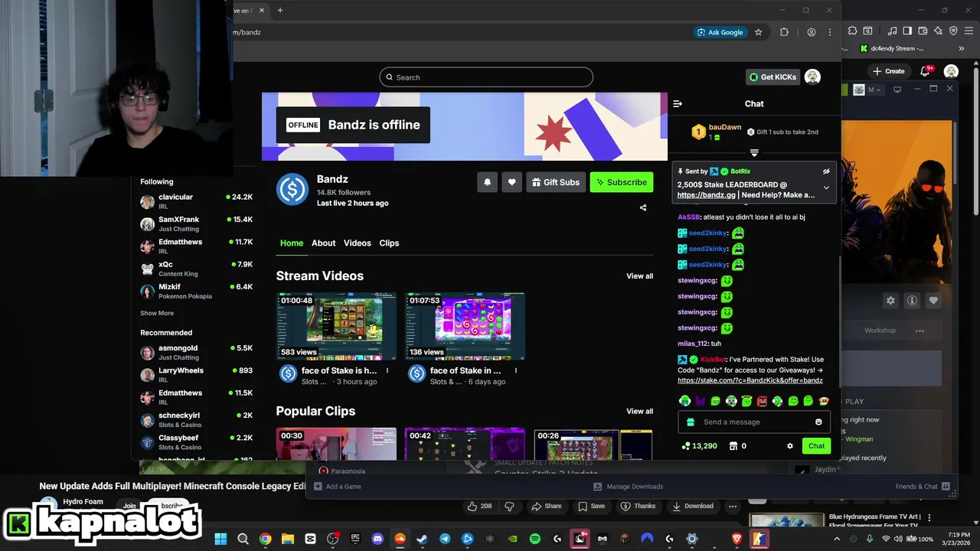Click Show More under Following list
The height and width of the screenshot is (551, 980).
pyautogui.click(x=157, y=313)
